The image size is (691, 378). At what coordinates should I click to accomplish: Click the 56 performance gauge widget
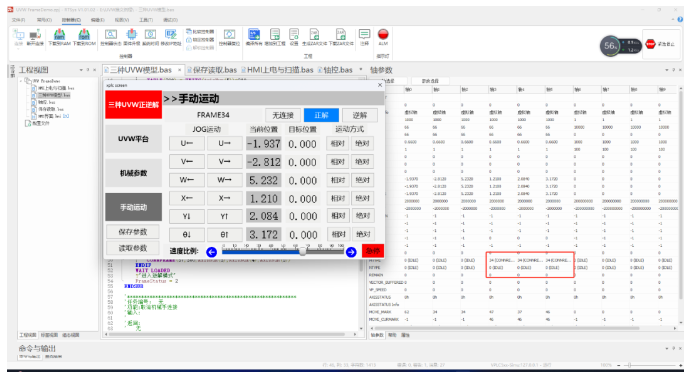(620, 45)
